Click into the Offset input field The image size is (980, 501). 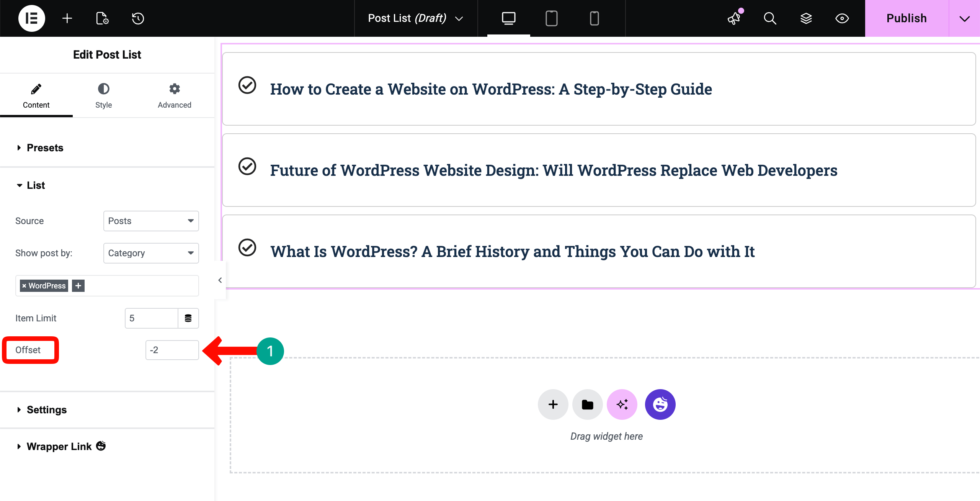[x=172, y=350]
